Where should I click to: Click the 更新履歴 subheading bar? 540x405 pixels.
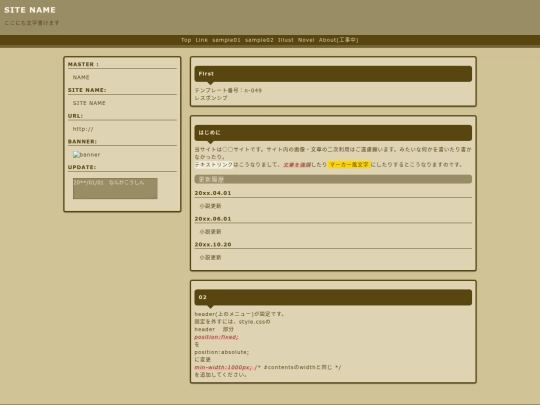point(333,179)
